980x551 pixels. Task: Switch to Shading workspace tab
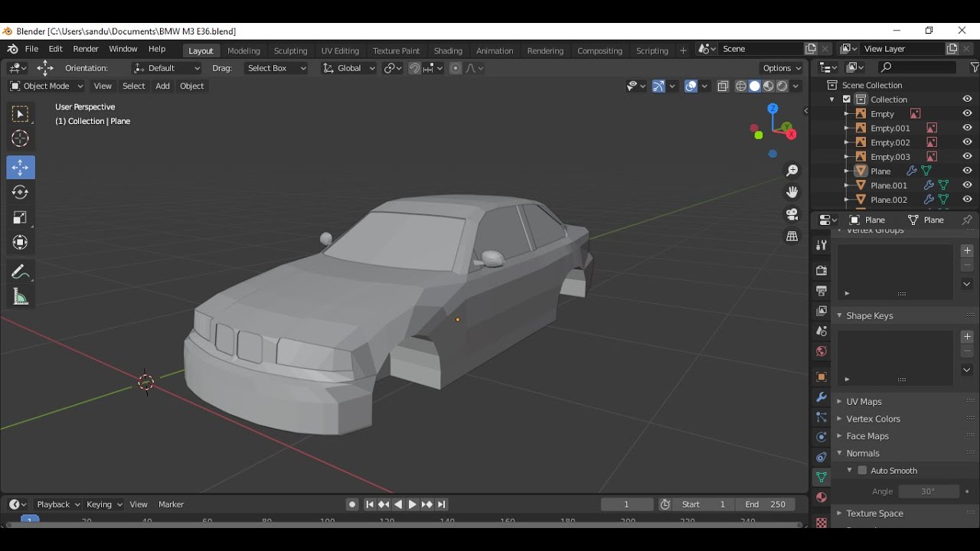pos(448,51)
